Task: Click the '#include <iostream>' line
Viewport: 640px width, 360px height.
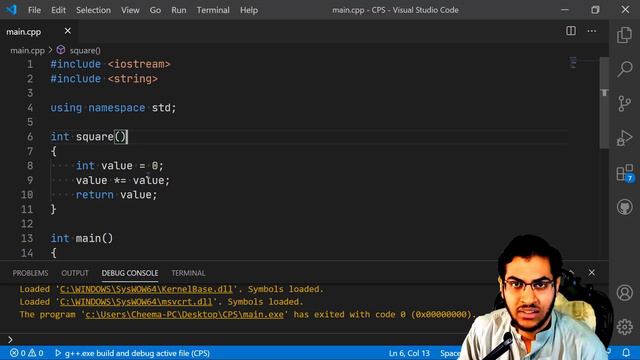Action: pos(110,64)
